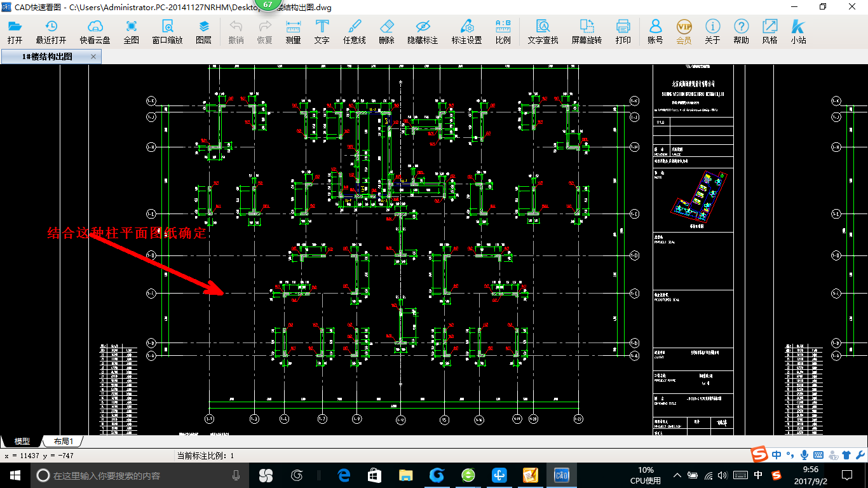The height and width of the screenshot is (488, 868).
Task: Open the 账号 account icon
Action: coord(655,32)
